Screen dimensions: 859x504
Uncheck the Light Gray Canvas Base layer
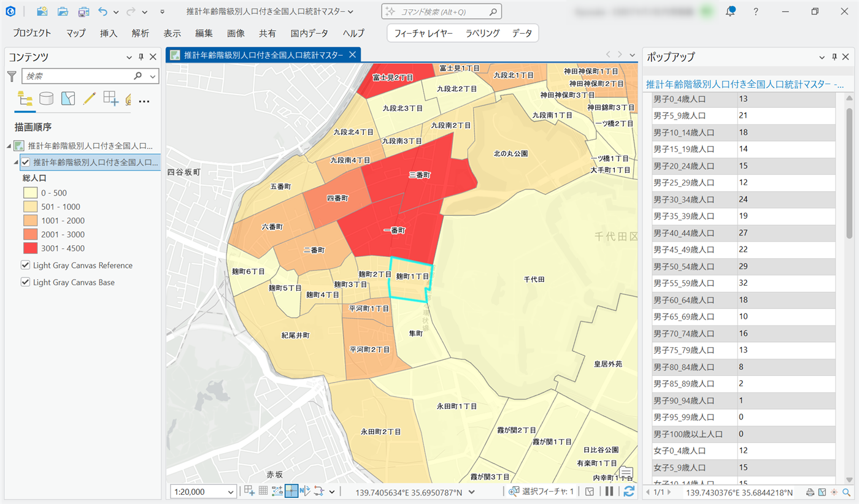(25, 282)
